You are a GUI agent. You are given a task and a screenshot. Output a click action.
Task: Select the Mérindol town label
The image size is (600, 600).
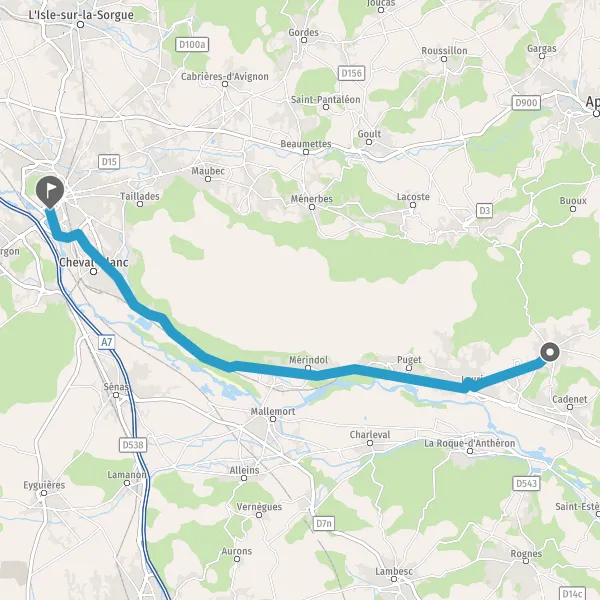(308, 360)
